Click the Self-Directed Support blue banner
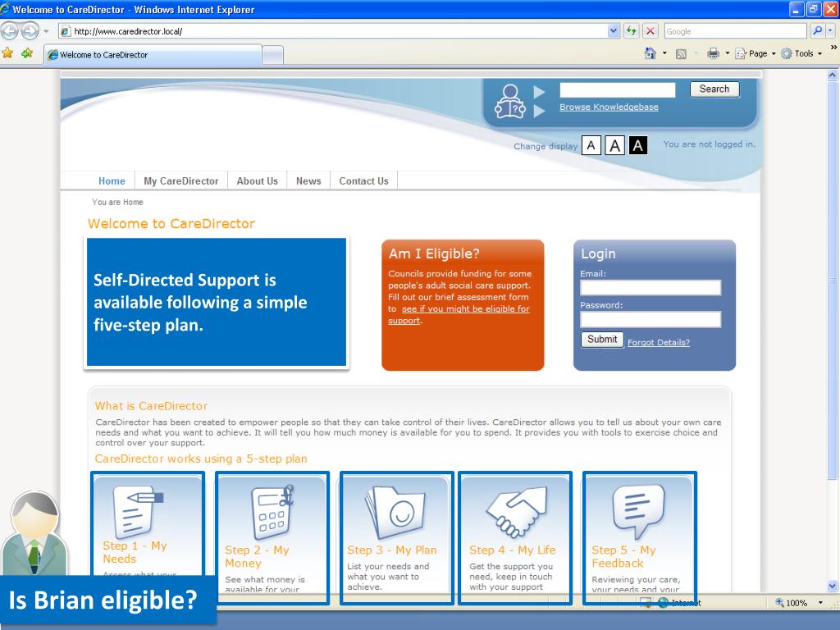The image size is (840, 630). (217, 302)
